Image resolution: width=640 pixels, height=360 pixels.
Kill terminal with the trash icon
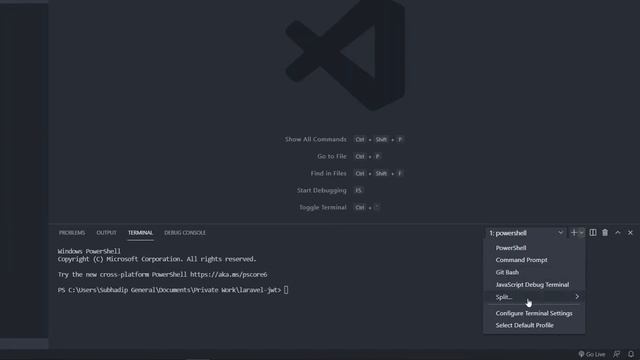[605, 233]
